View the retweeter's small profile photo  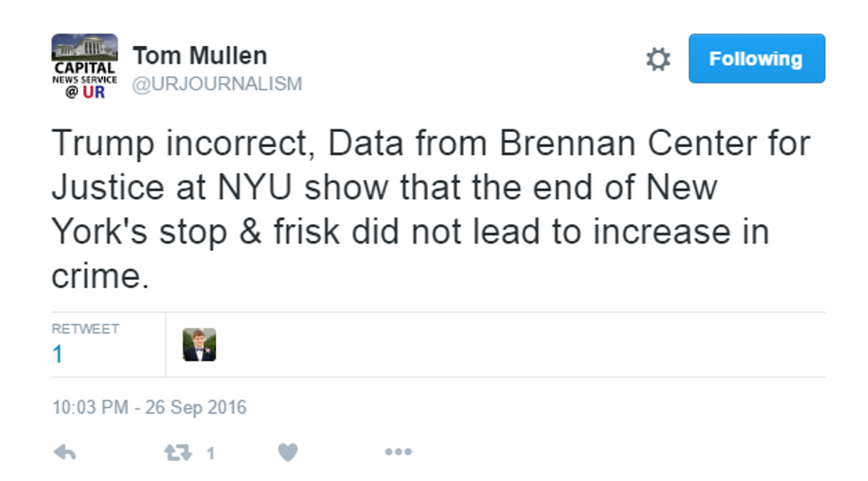point(199,345)
